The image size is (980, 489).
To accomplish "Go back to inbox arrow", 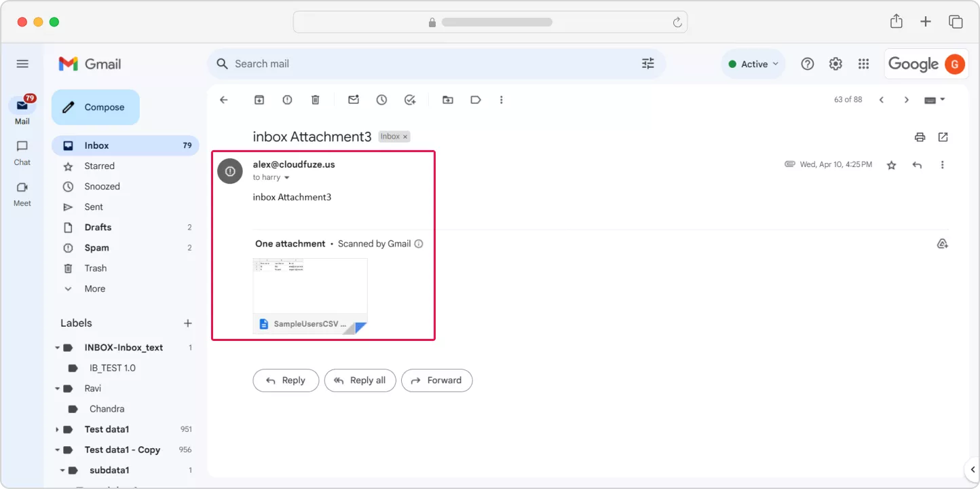I will (224, 100).
